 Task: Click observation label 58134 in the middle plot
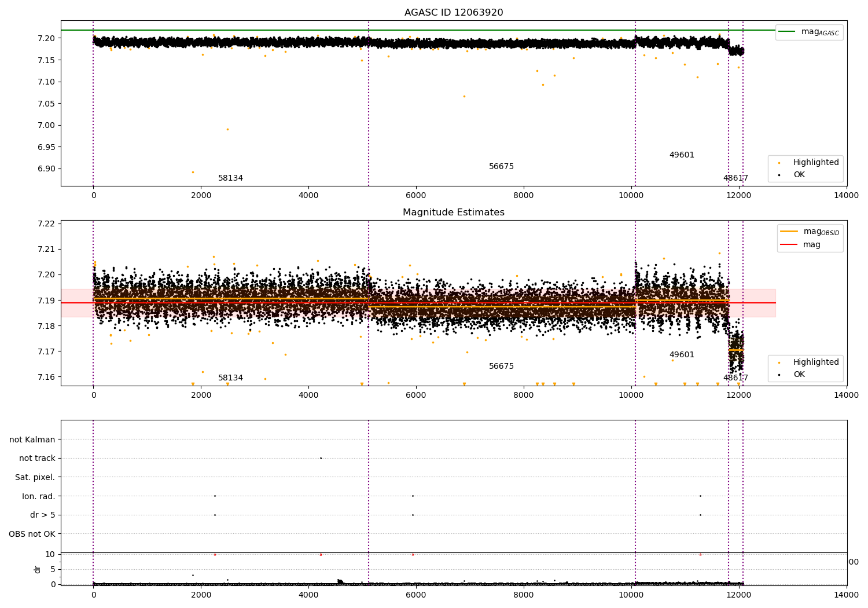(x=230, y=378)
